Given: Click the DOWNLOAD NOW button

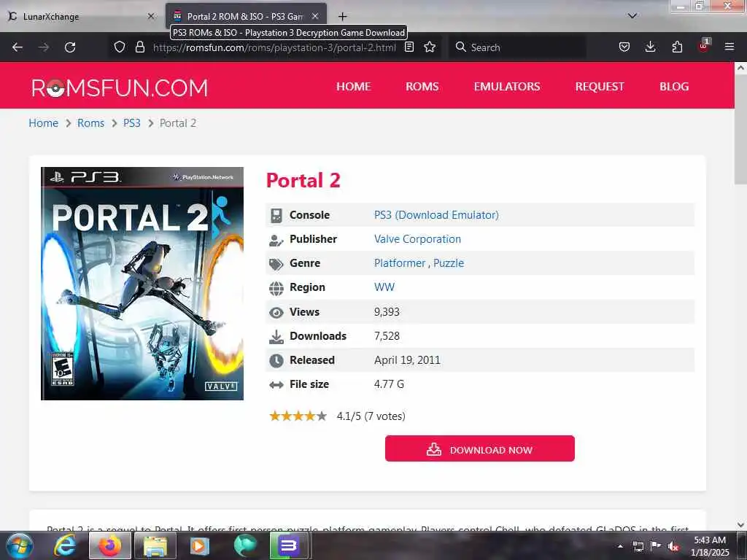Looking at the screenshot, I should [480, 448].
